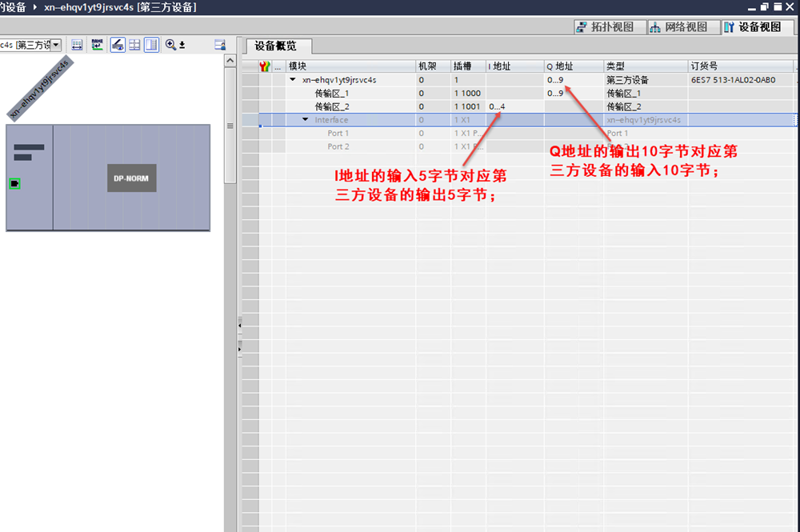Click the status icon in table header corner
The width and height of the screenshot is (800, 532).
tap(266, 66)
